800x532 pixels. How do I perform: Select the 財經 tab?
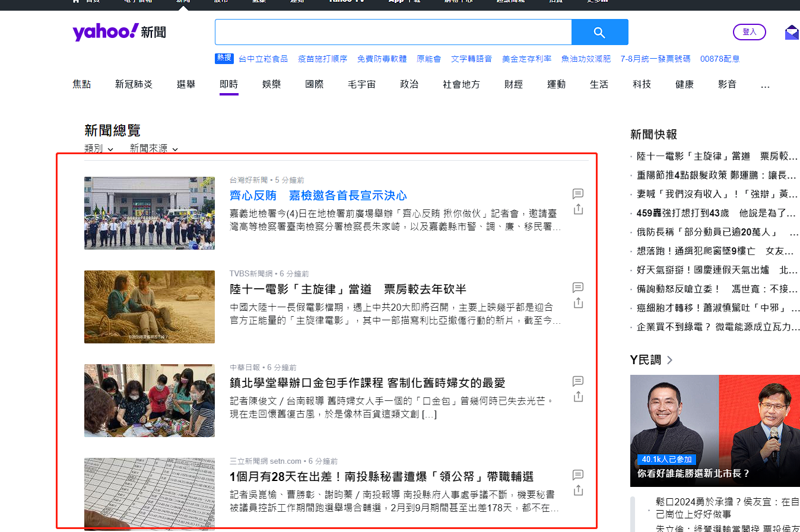(x=513, y=84)
